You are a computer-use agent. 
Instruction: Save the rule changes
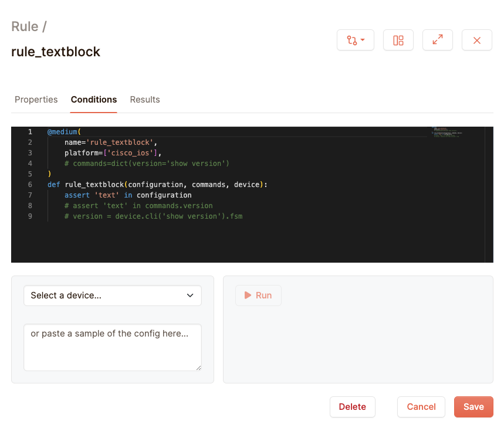click(473, 407)
